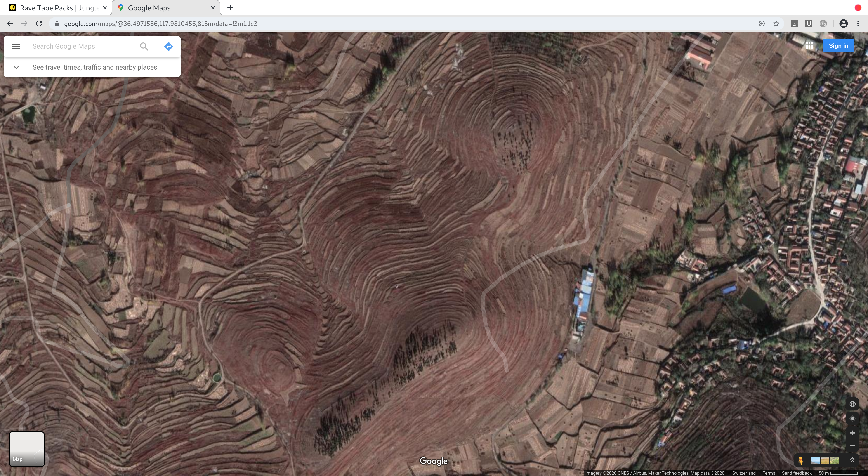Click the Google logo on the map

434,461
